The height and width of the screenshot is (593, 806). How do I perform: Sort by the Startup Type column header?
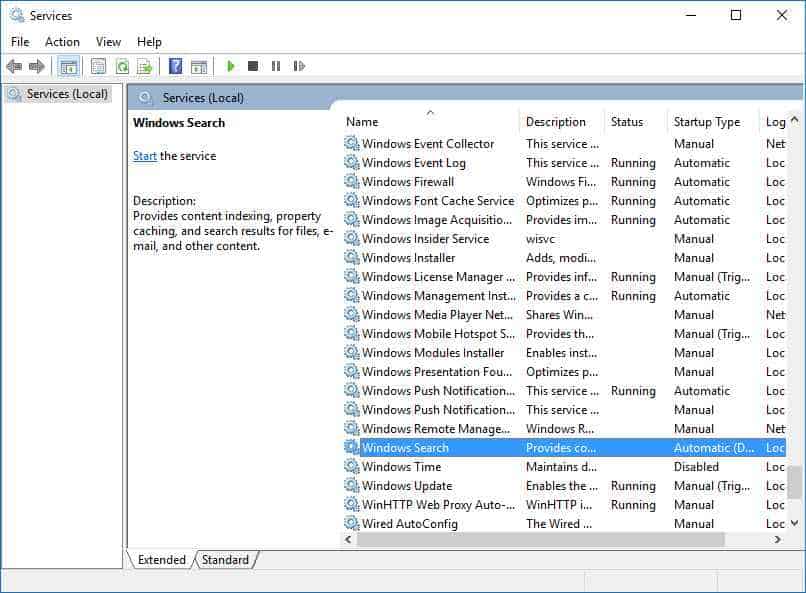click(706, 122)
